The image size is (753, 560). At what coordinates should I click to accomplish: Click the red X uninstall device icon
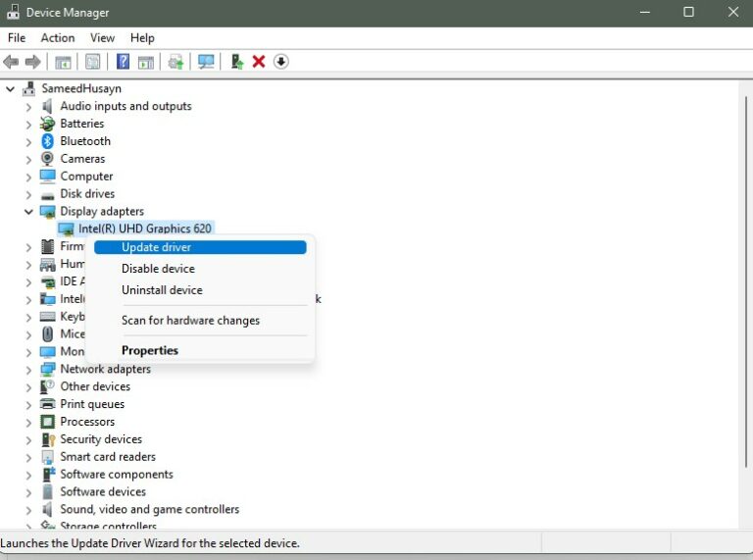[x=259, y=62]
